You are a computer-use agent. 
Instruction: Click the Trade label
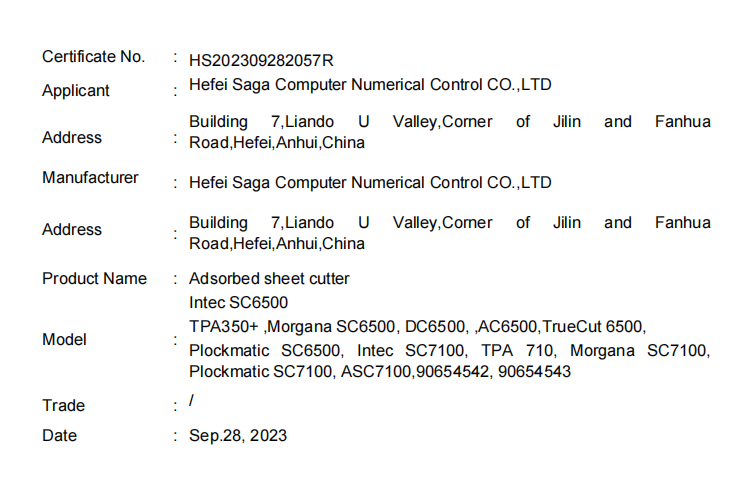click(x=63, y=405)
